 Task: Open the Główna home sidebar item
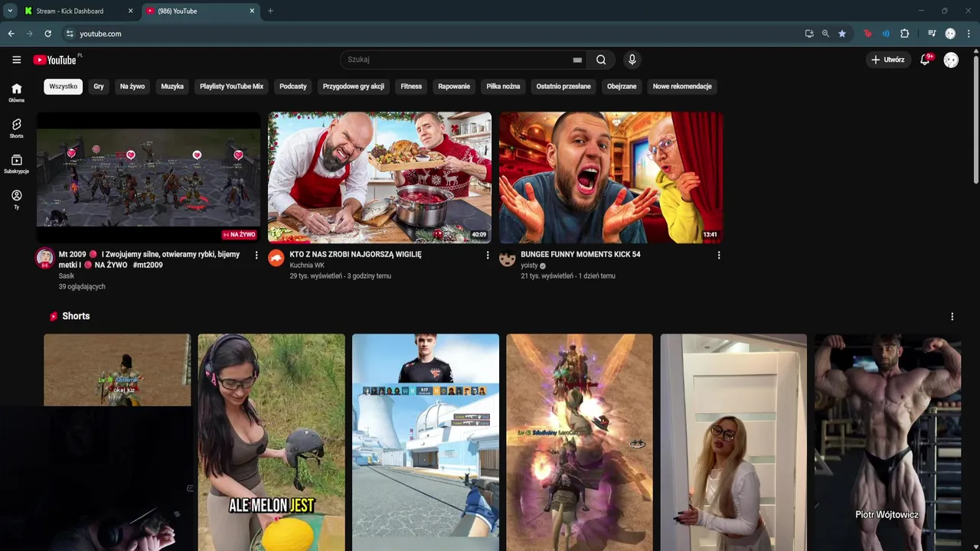pyautogui.click(x=17, y=93)
